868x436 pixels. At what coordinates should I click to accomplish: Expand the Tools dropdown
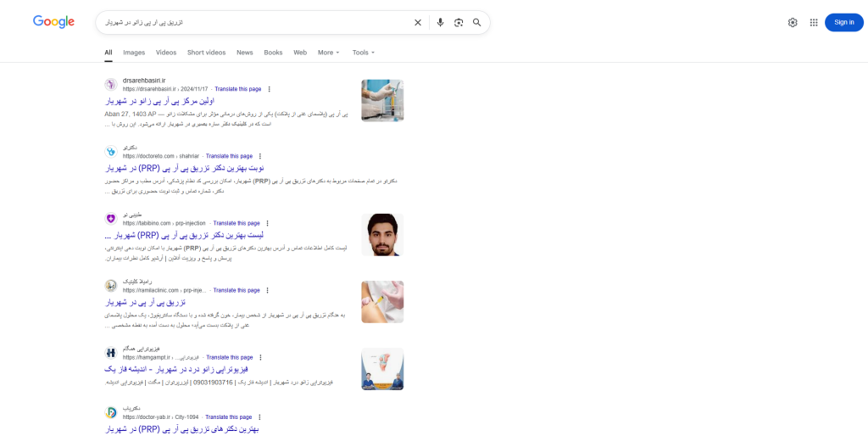coord(364,53)
